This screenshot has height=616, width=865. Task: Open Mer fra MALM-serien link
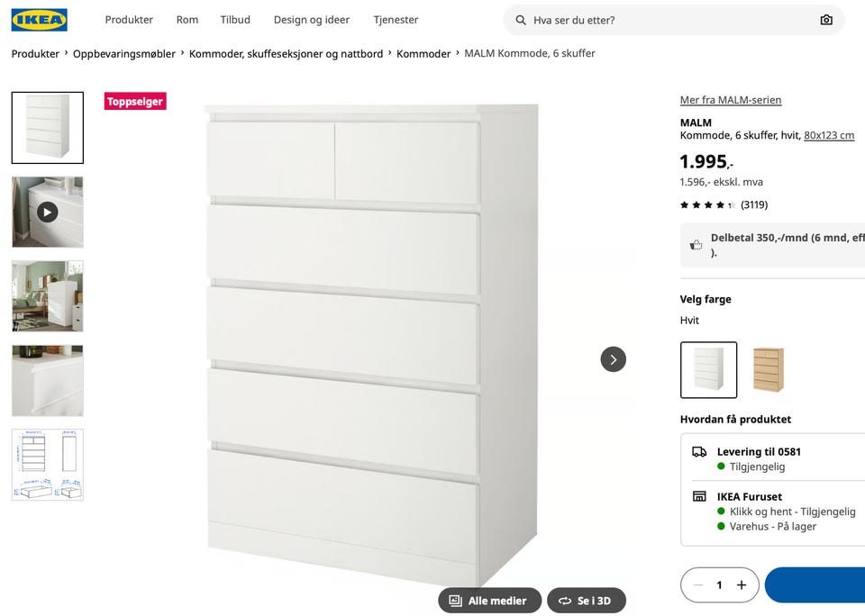click(731, 100)
